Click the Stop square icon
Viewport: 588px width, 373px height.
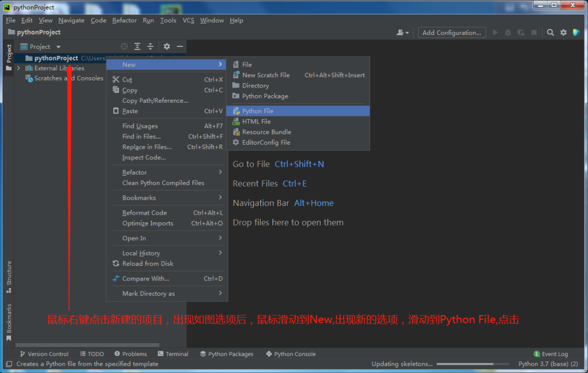(x=534, y=33)
